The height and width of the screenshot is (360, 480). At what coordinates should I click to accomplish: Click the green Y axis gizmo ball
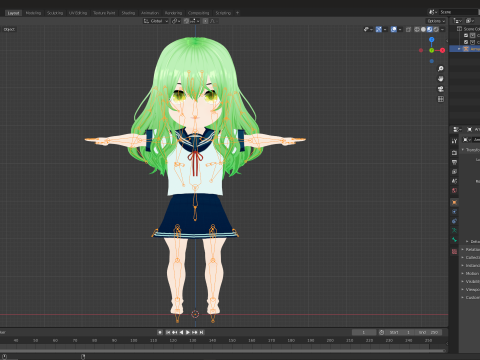[432, 50]
